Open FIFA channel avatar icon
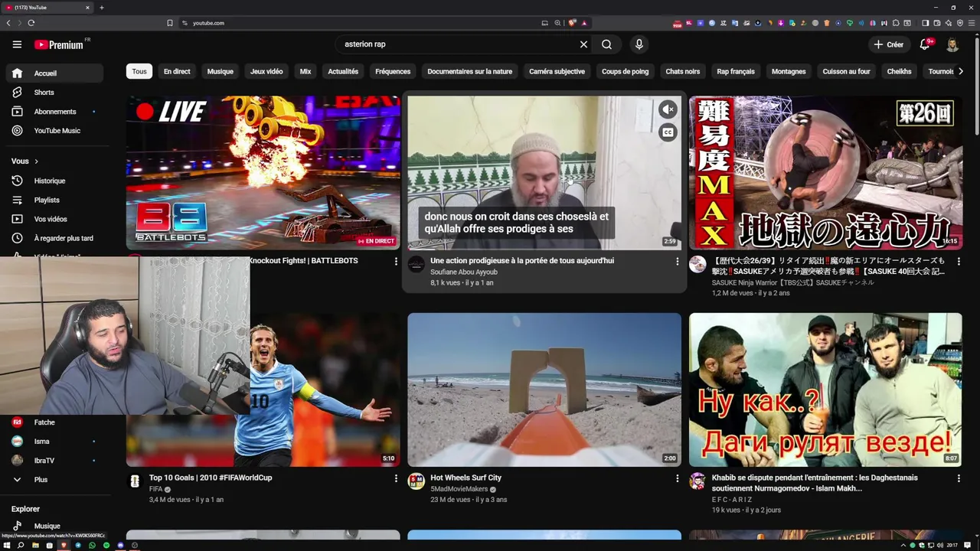 coord(135,481)
